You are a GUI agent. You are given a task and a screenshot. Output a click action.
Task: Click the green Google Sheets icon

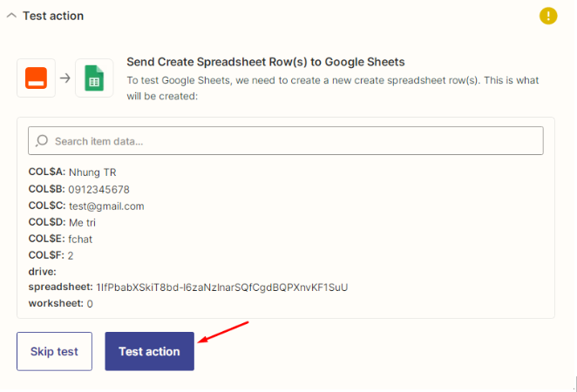[94, 78]
